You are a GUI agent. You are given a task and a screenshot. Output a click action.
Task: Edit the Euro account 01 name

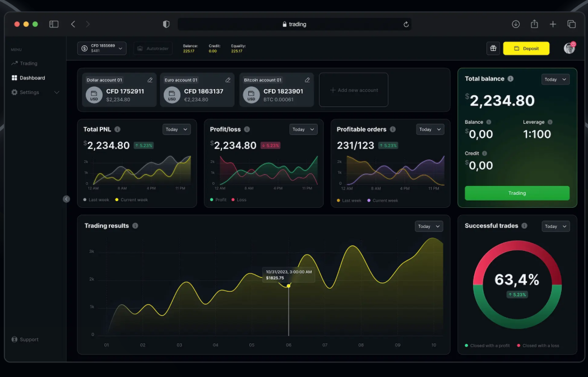pyautogui.click(x=228, y=80)
